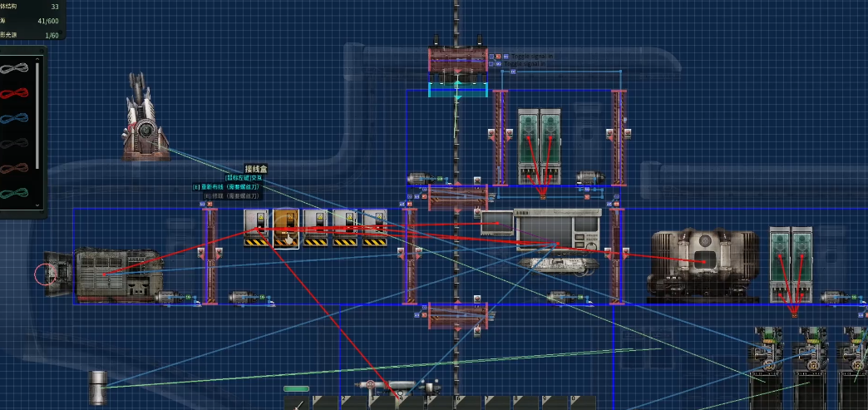The image size is (868, 410).
Task: Select the red wire in the palette
Action: 14,92
